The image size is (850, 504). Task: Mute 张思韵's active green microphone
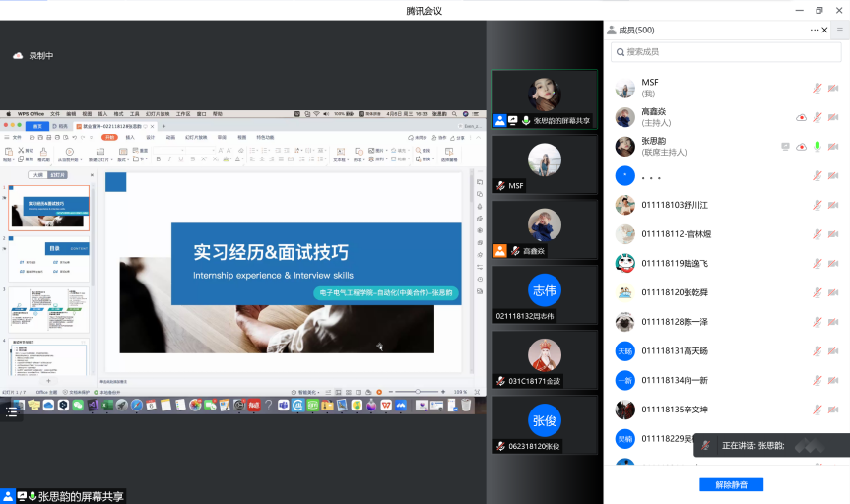817,147
